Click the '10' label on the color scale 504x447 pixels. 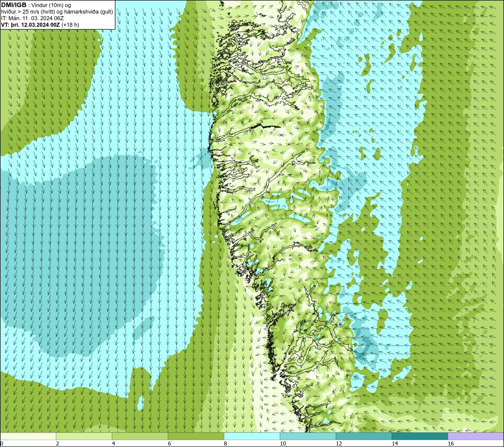[283, 443]
